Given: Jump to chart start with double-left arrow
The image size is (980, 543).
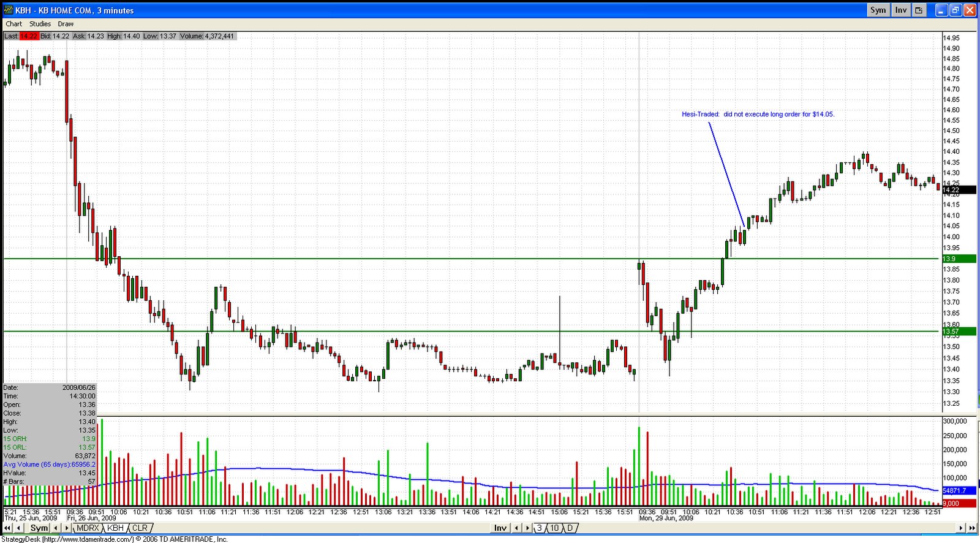Looking at the screenshot, I should (7, 528).
